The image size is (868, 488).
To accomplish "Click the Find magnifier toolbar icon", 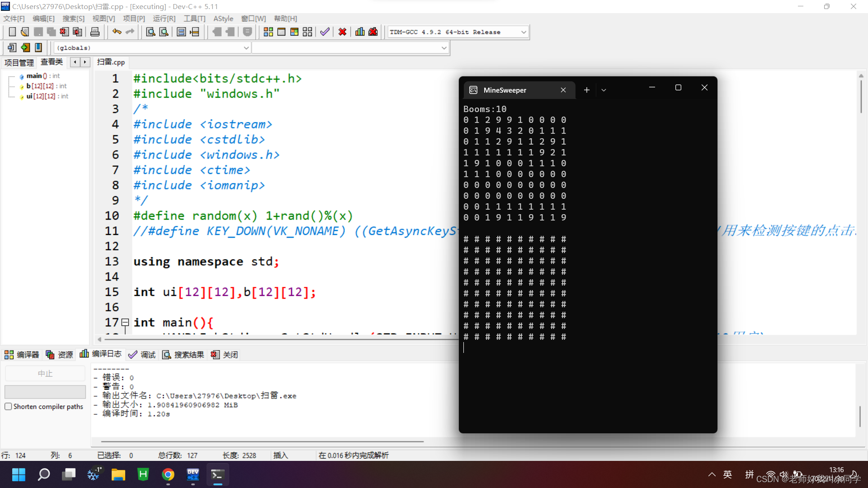I will [x=151, y=32].
